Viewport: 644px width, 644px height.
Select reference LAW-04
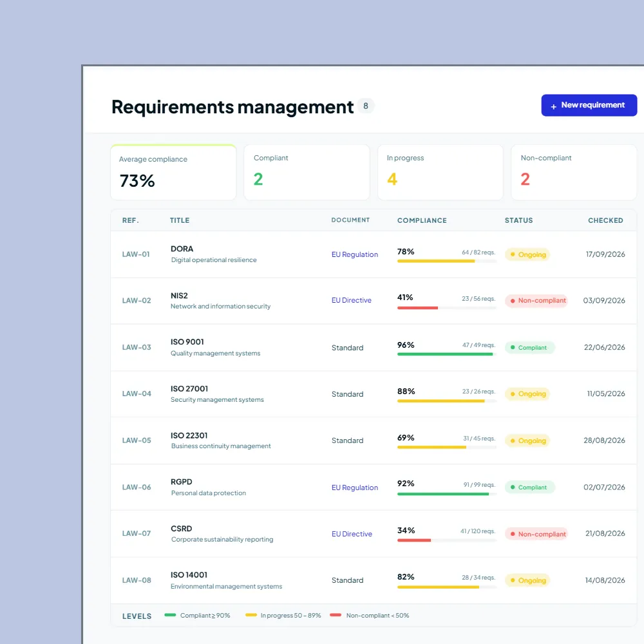tap(137, 394)
